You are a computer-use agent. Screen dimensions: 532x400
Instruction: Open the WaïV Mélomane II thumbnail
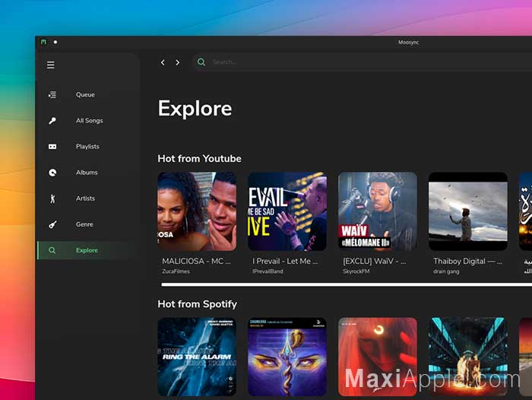[378, 211]
